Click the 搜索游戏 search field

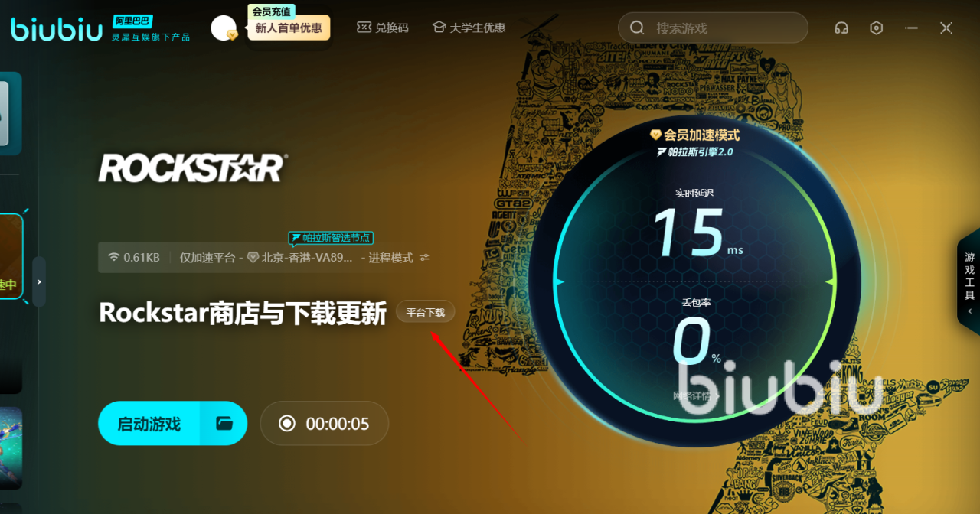(713, 28)
